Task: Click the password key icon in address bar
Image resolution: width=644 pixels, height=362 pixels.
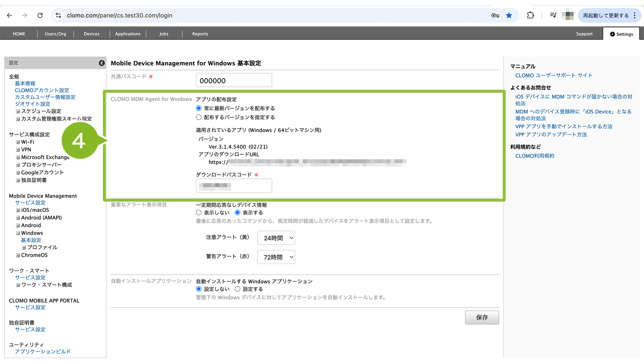Action: point(495,15)
